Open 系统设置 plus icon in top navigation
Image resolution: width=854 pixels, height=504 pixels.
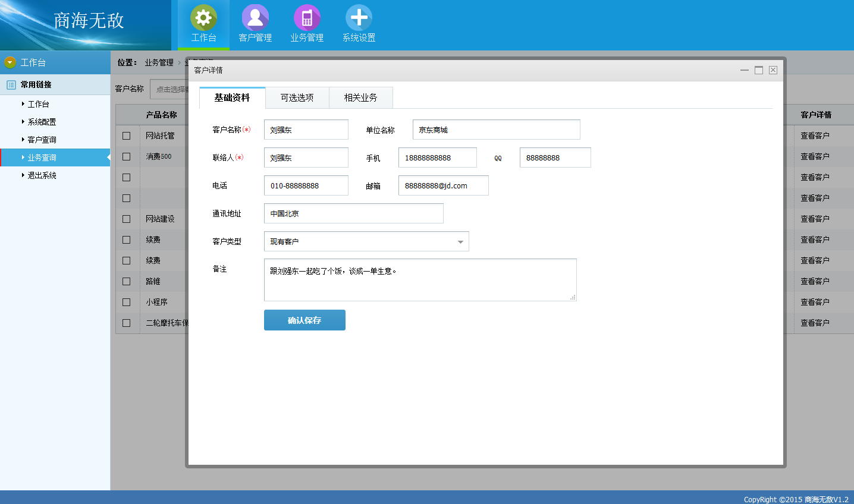[359, 18]
